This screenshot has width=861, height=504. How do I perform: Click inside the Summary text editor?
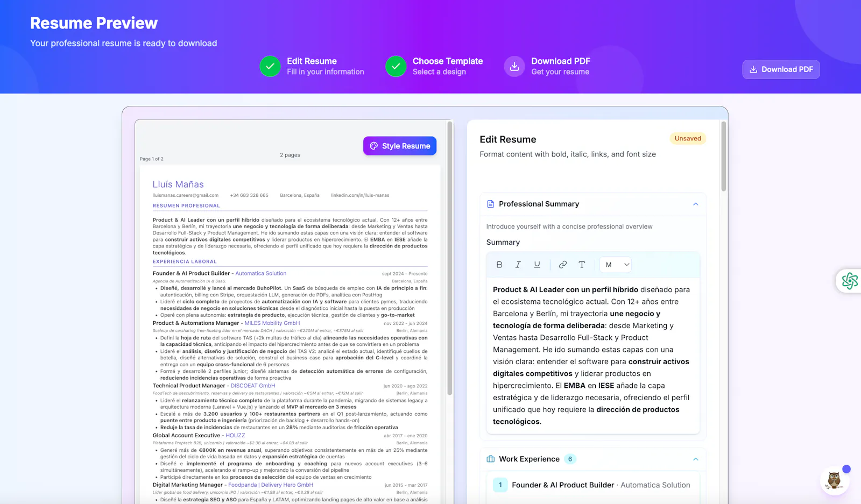(593, 356)
